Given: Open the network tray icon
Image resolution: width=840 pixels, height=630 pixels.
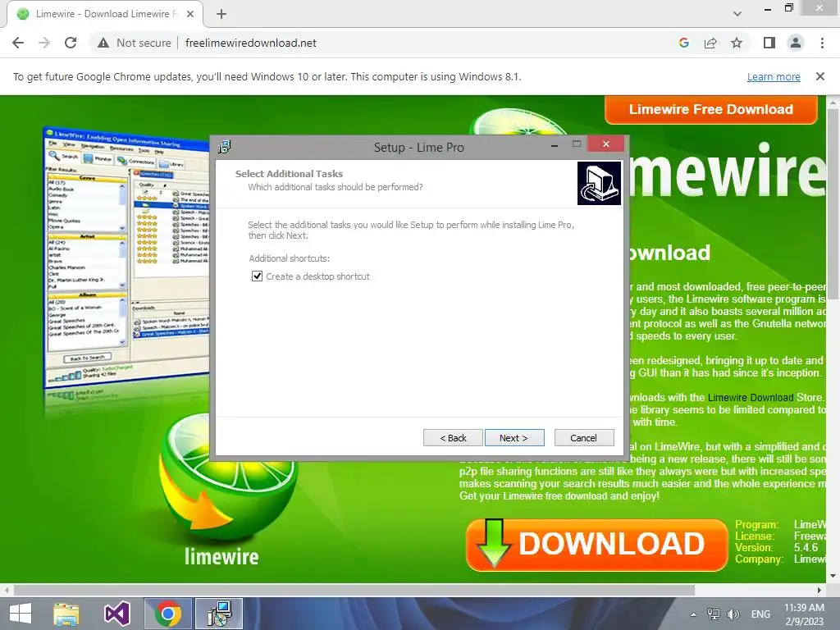Looking at the screenshot, I should [713, 614].
